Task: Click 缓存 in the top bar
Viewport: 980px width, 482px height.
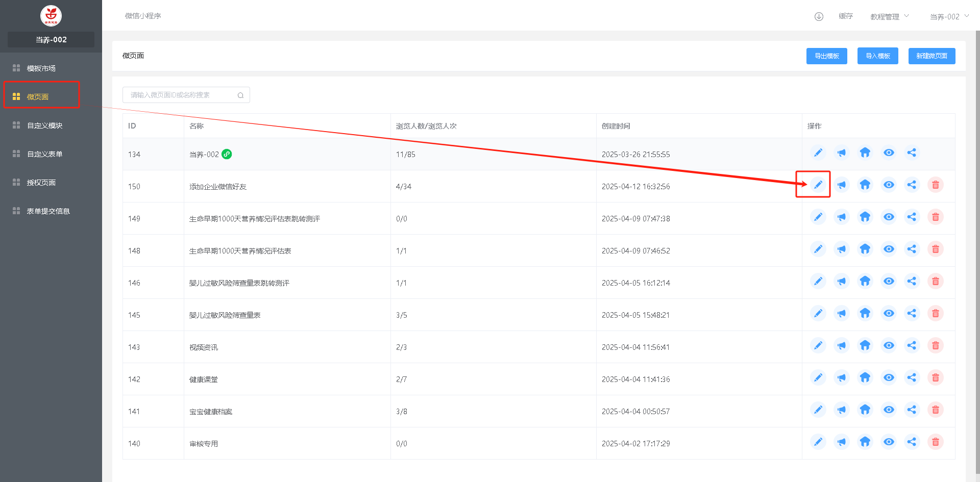Action: 845,16
